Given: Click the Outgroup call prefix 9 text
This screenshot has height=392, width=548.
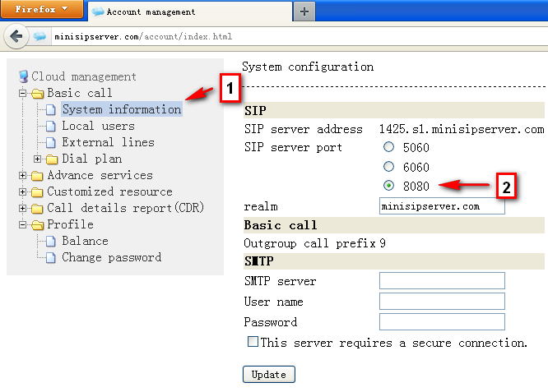Looking at the screenshot, I should point(314,243).
